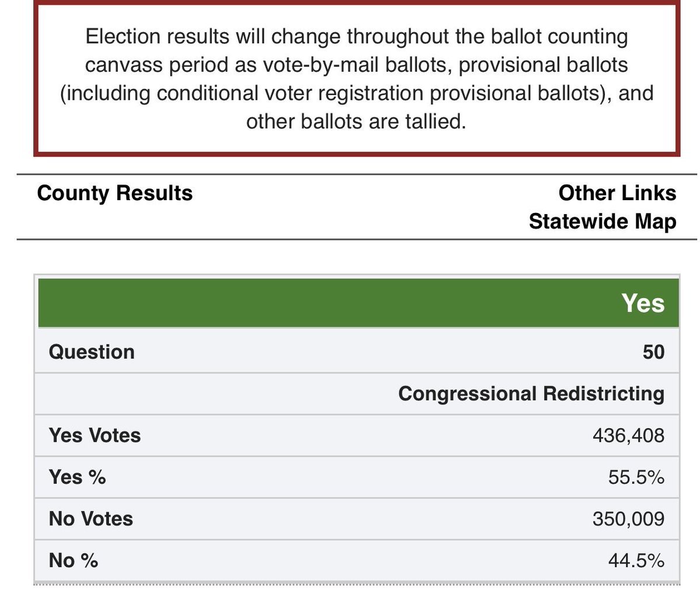Click the green Yes result header
700x615 pixels.
[642, 303]
